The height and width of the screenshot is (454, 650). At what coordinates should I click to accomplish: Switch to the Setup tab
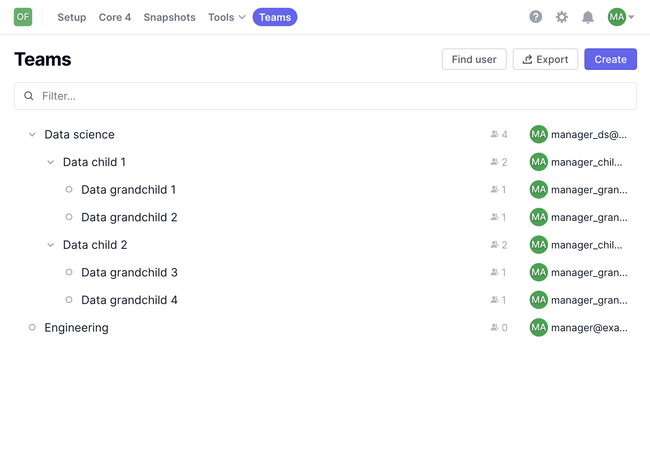[x=72, y=17]
